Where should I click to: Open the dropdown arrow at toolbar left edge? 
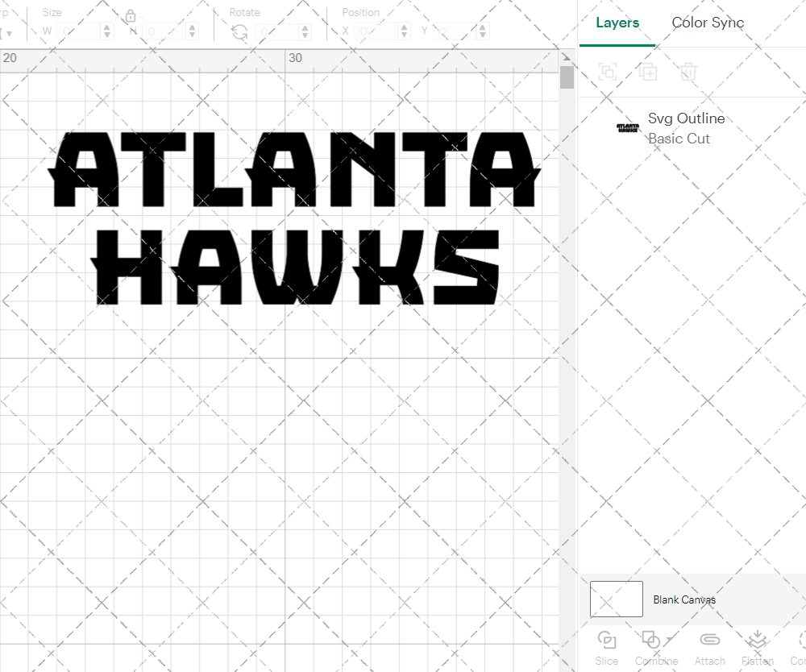coord(9,34)
